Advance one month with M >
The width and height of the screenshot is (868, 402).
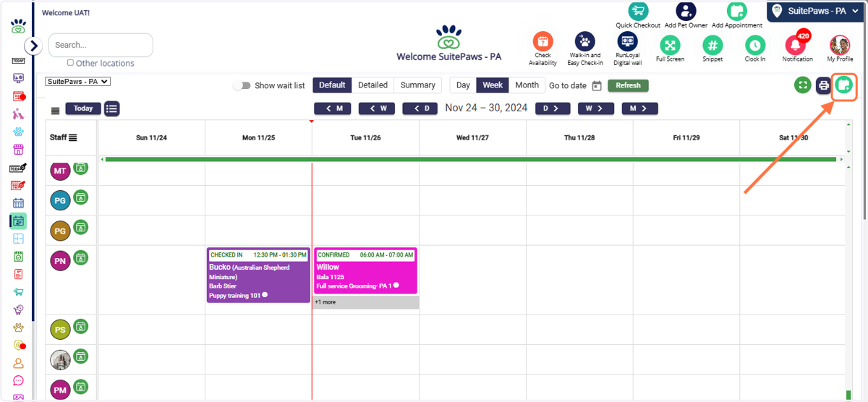pyautogui.click(x=639, y=108)
